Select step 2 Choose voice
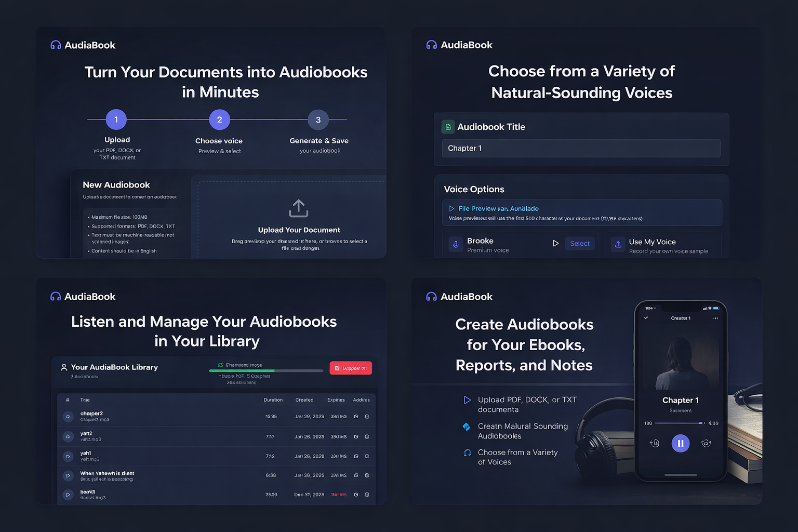The height and width of the screenshot is (532, 798). pos(219,119)
